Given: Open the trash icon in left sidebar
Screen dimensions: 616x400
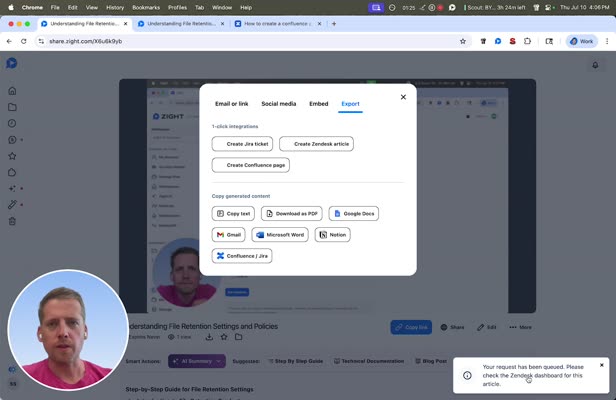Looking at the screenshot, I should pos(12,221).
